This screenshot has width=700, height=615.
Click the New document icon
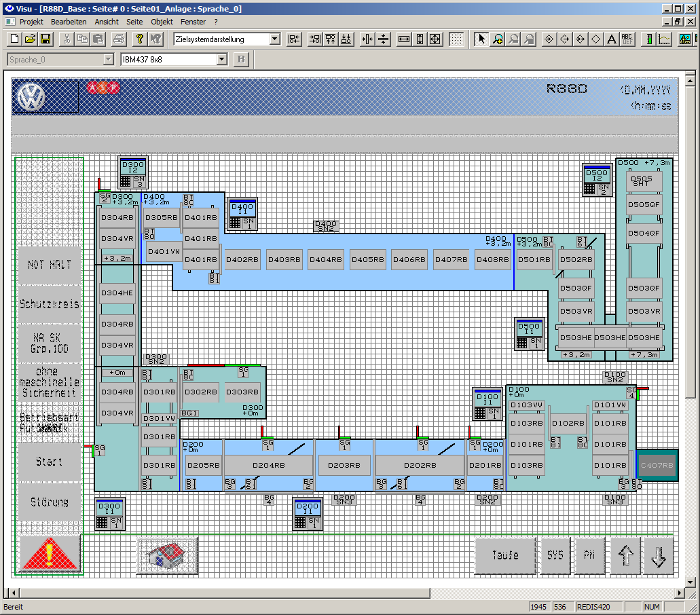[14, 39]
